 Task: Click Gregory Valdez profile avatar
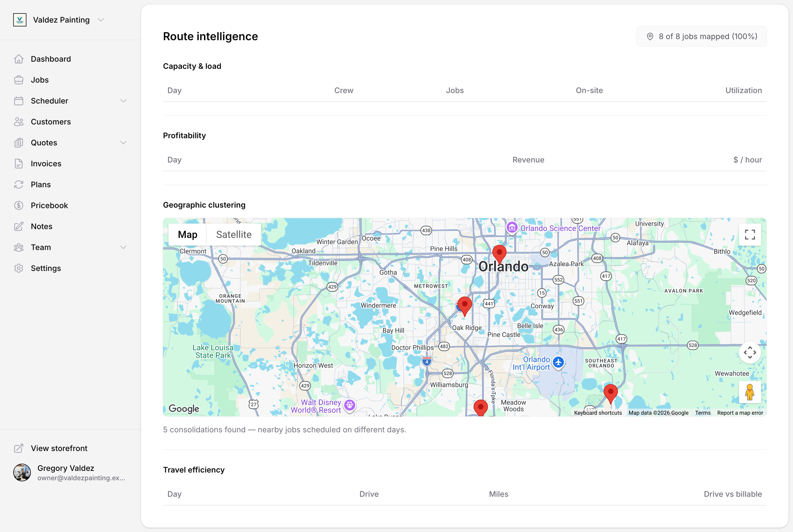pyautogui.click(x=22, y=473)
